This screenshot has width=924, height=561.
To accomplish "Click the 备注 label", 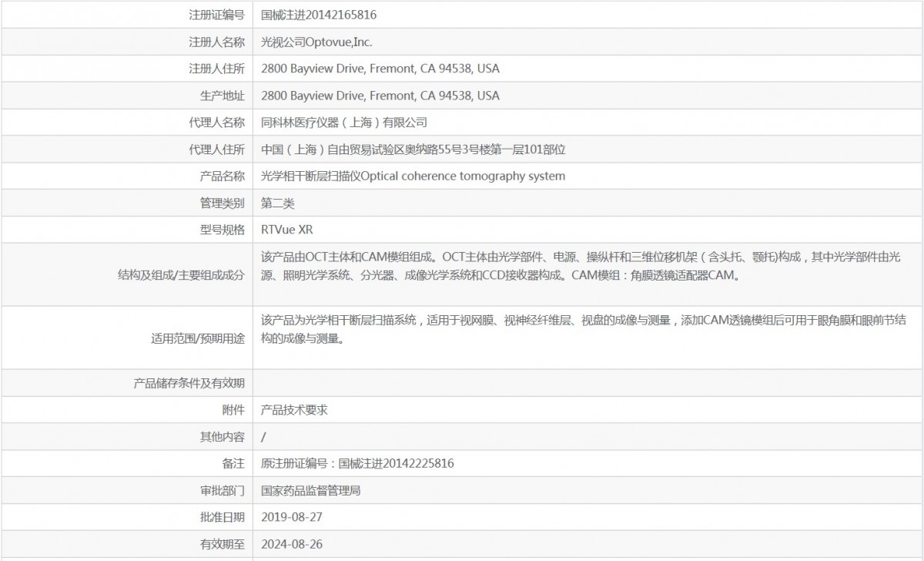I will pos(233,464).
